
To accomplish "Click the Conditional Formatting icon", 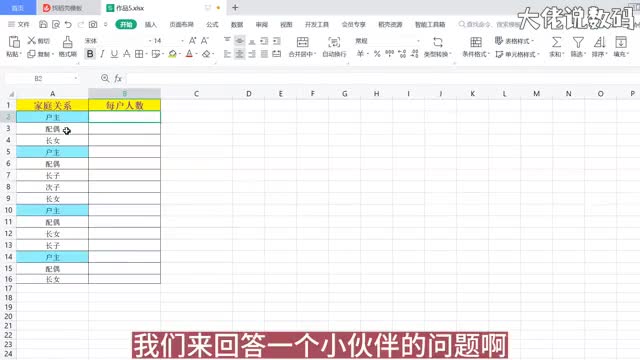I will (x=476, y=42).
